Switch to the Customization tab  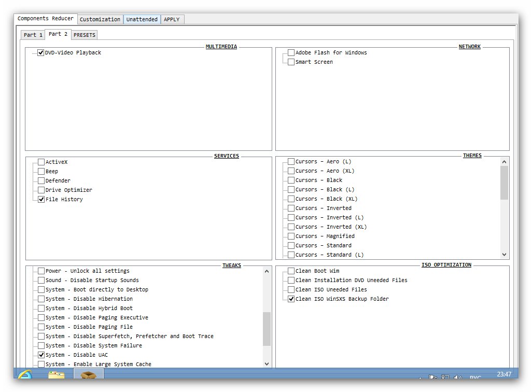point(100,19)
